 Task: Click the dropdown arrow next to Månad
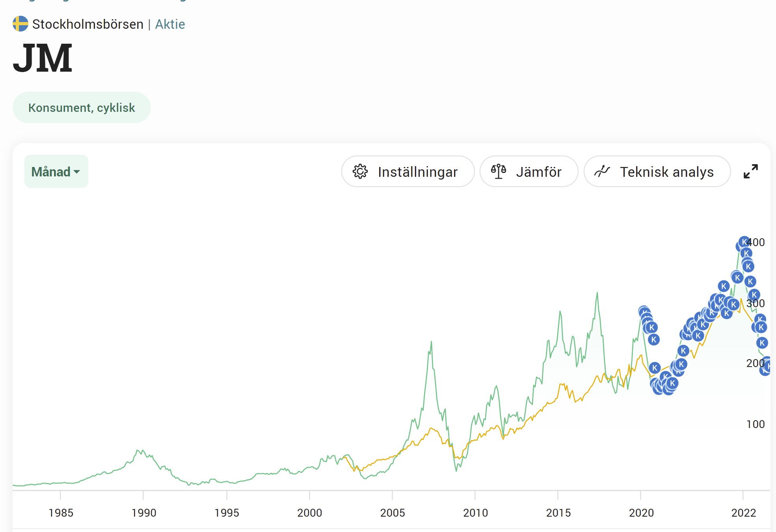pos(77,172)
